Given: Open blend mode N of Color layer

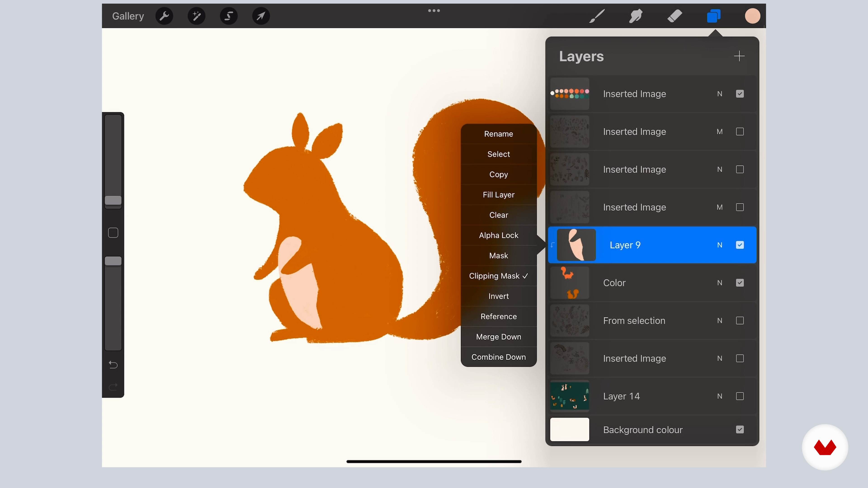Looking at the screenshot, I should pos(719,283).
